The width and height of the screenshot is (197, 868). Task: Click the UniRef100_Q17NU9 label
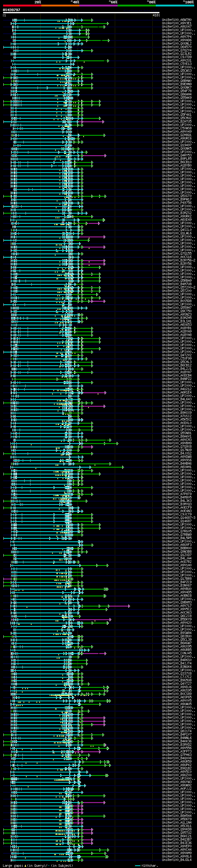[x=177, y=450]
